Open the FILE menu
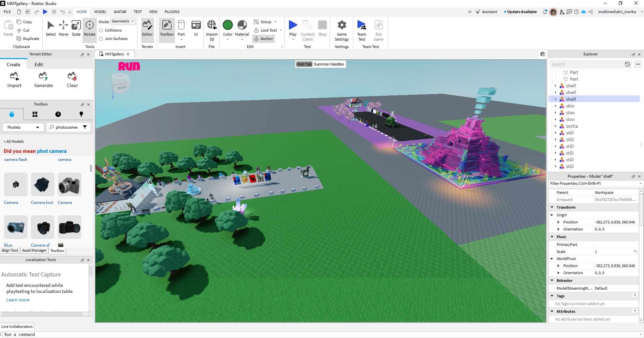This screenshot has height=338, width=644. coord(7,12)
